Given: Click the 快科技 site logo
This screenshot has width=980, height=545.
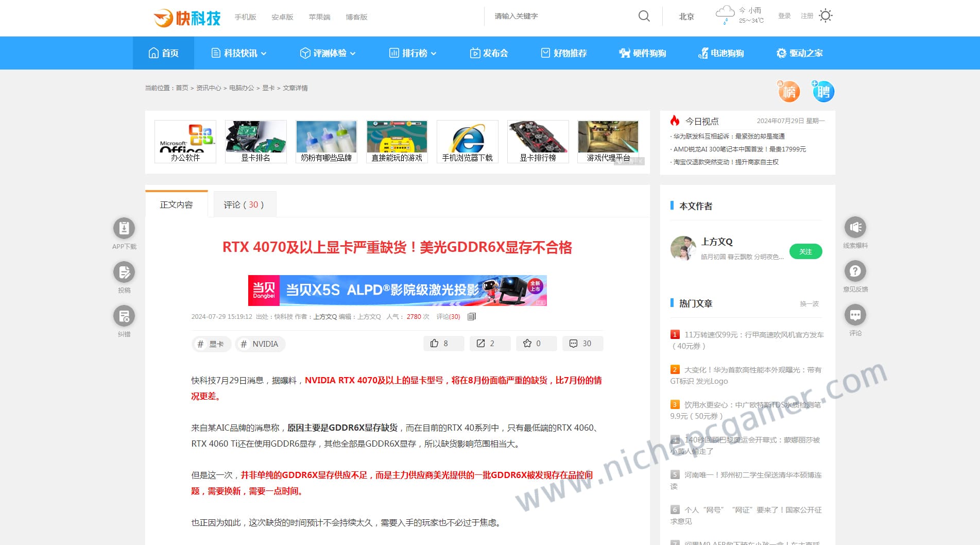Looking at the screenshot, I should (187, 18).
